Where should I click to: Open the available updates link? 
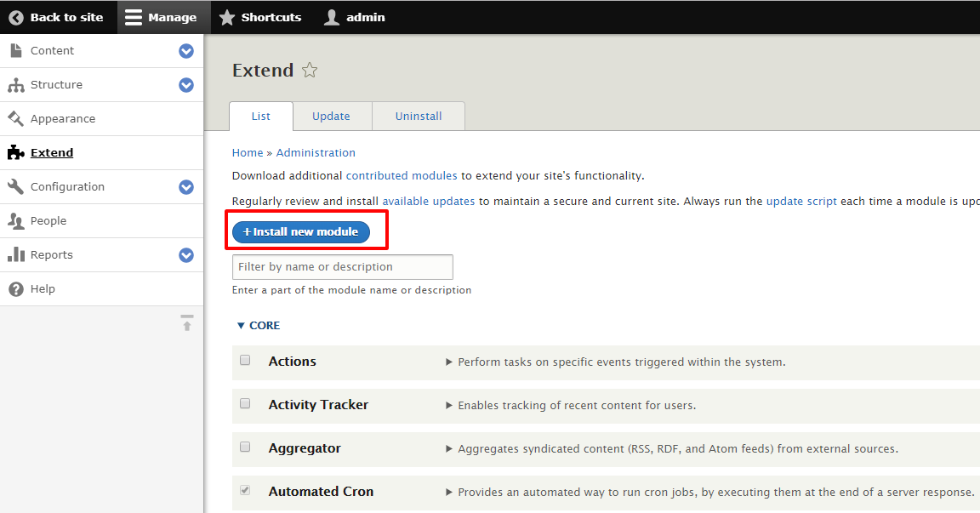tap(428, 201)
